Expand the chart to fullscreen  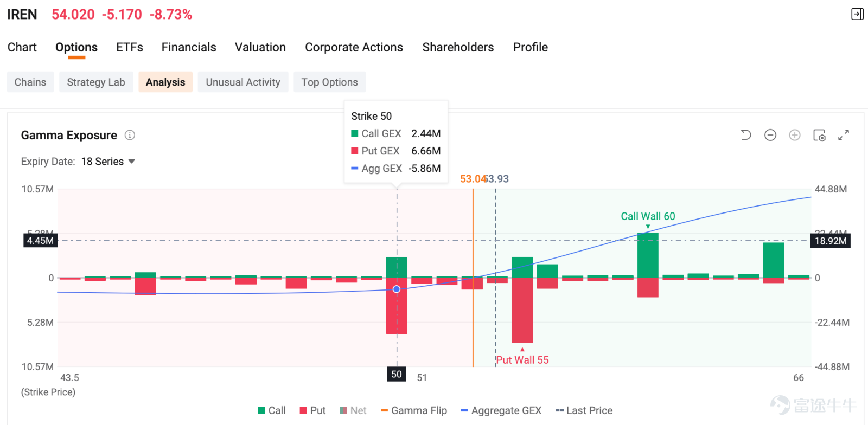(x=844, y=135)
